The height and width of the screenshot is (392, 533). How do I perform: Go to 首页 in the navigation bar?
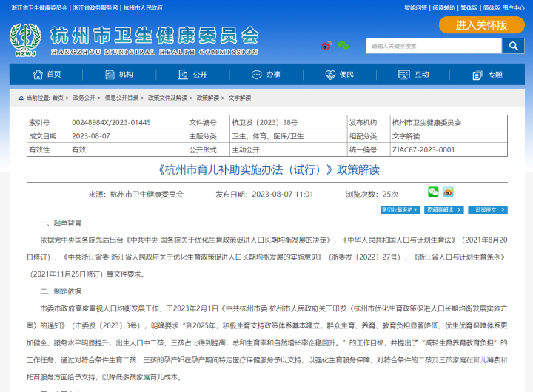click(x=47, y=75)
